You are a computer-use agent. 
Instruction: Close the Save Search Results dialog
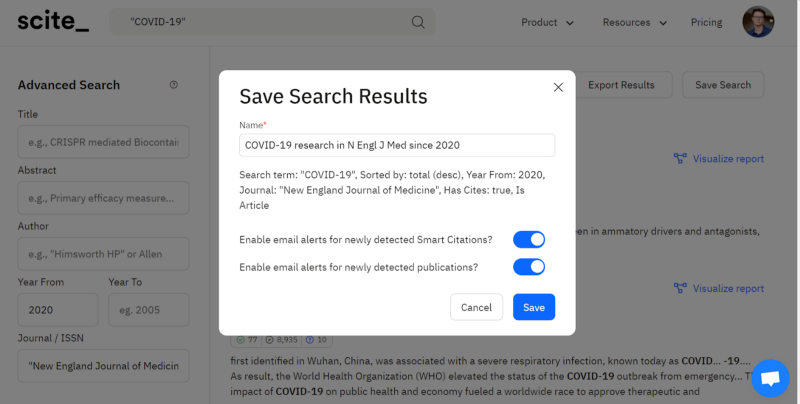(558, 87)
